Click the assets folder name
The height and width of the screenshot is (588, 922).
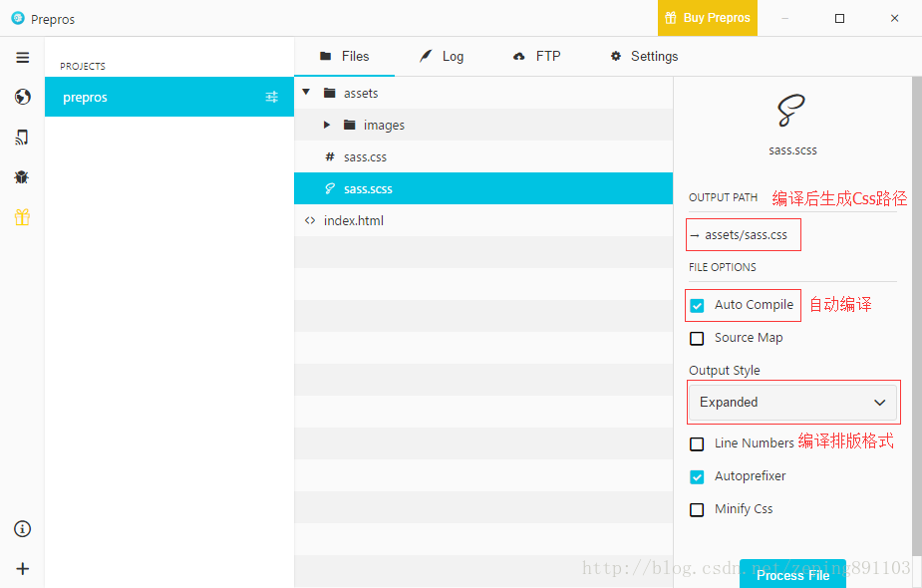point(361,94)
